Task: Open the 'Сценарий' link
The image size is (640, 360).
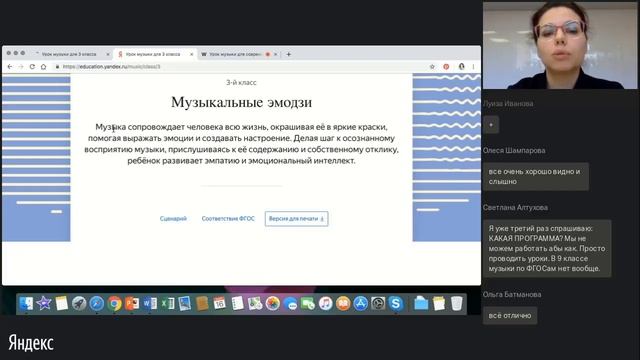Action: tap(173, 219)
